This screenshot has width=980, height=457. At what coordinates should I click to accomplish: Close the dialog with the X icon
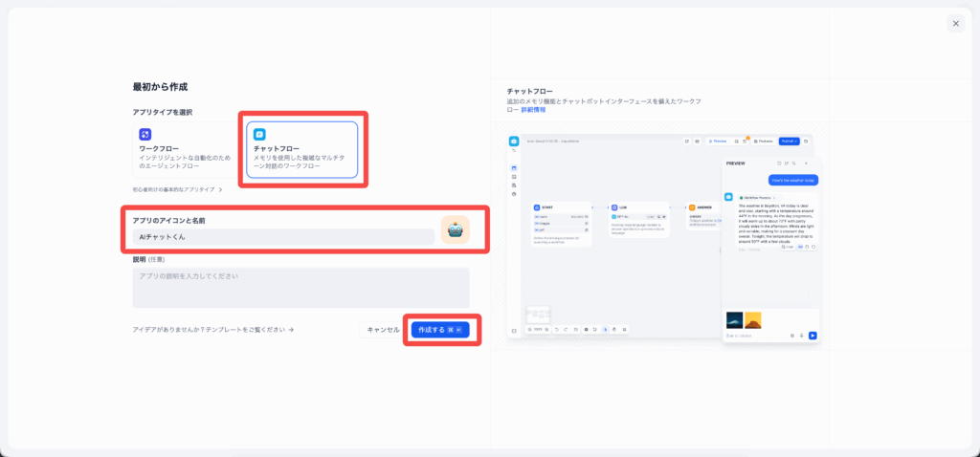[x=955, y=23]
